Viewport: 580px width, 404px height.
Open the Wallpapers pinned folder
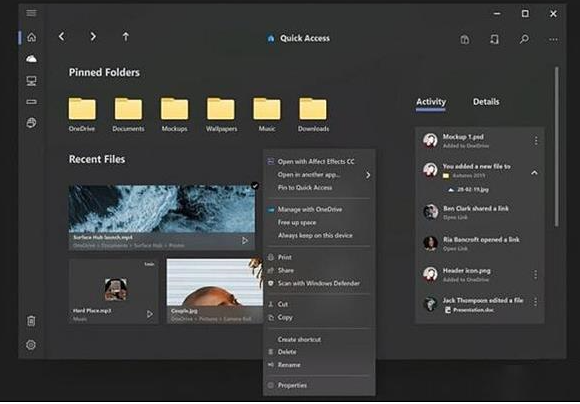pyautogui.click(x=221, y=115)
